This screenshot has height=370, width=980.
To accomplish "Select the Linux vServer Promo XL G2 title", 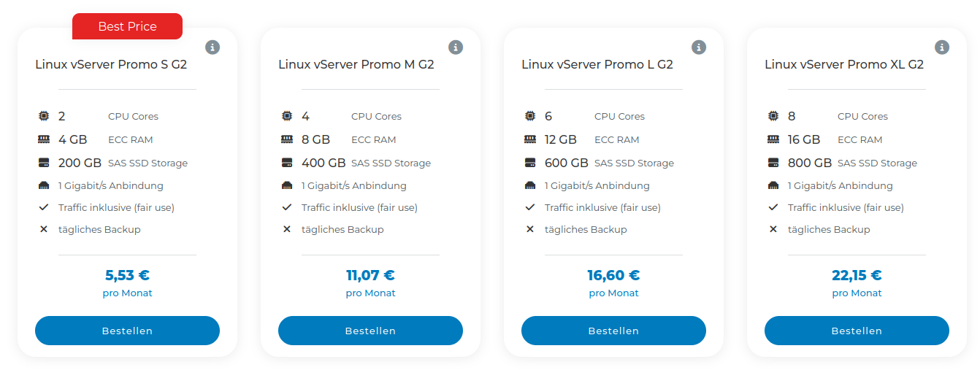I will 844,64.
